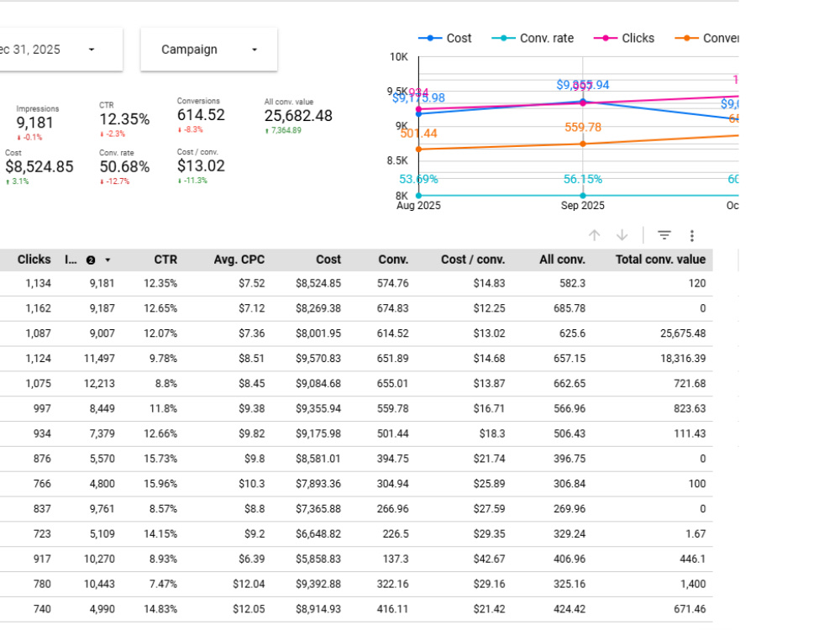This screenshot has height=630, width=840.
Task: Click the drill down arrow icon
Action: click(x=622, y=235)
